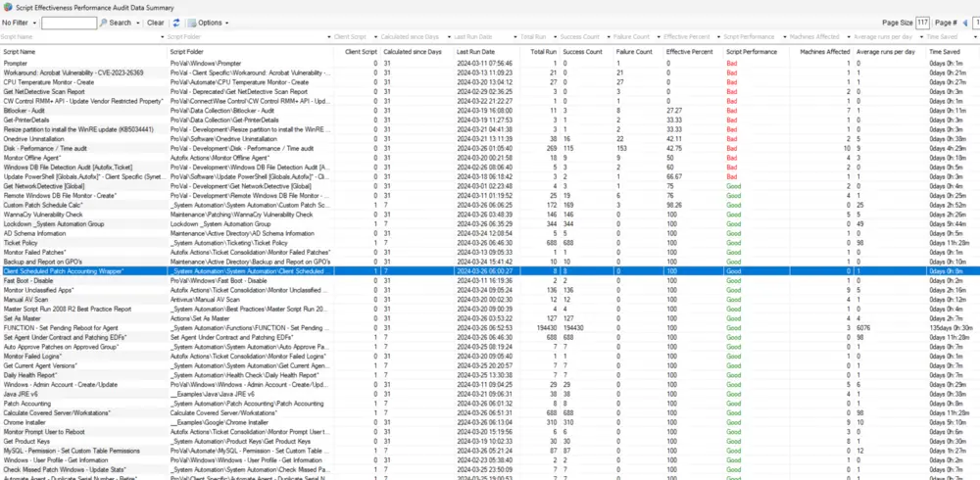The image size is (980, 480).
Task: Select the Get Product Keys row
Action: click(490, 441)
